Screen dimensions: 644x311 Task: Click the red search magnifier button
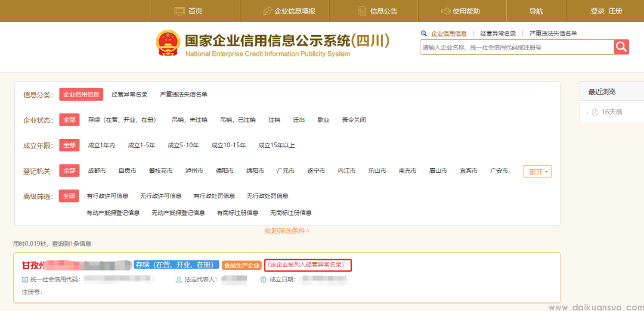click(x=621, y=47)
